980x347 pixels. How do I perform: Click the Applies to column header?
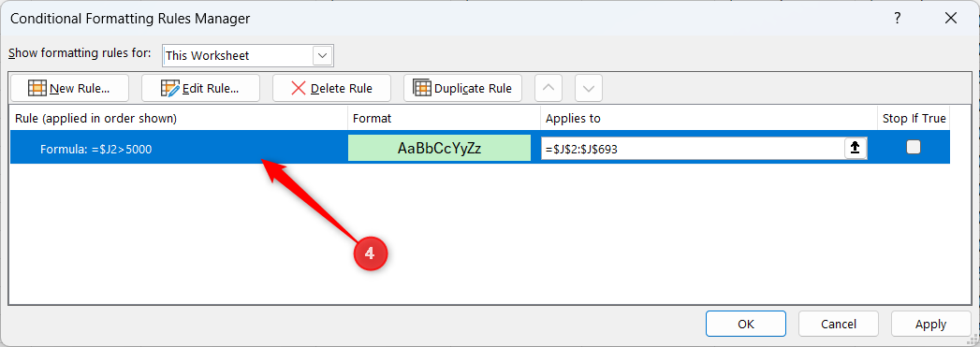(x=709, y=118)
